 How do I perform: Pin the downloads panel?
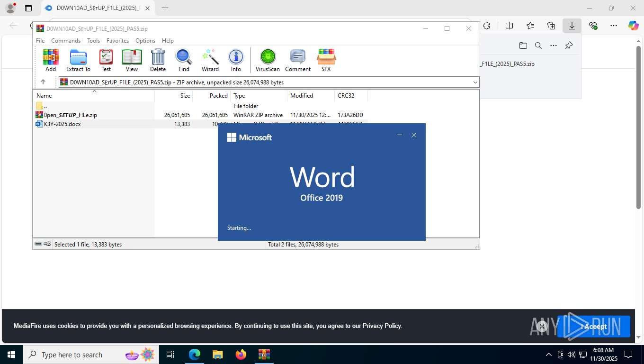coord(569,45)
